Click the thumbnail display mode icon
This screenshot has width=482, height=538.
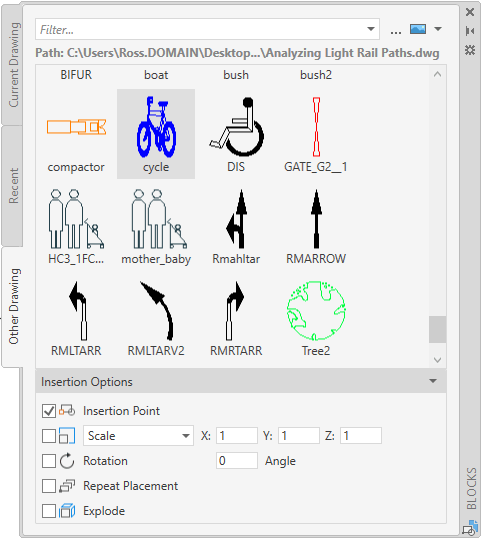[x=418, y=29]
